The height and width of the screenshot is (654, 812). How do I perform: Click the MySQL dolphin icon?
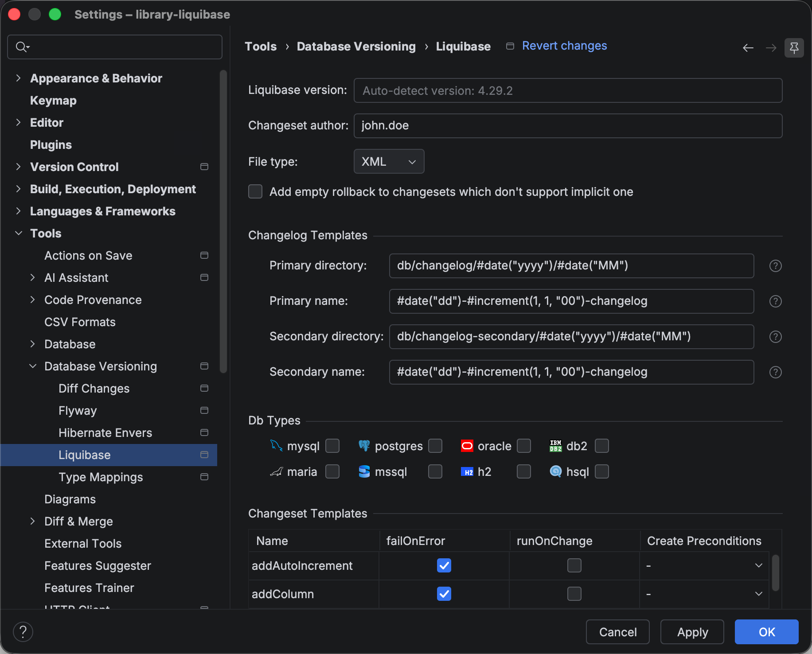click(277, 446)
